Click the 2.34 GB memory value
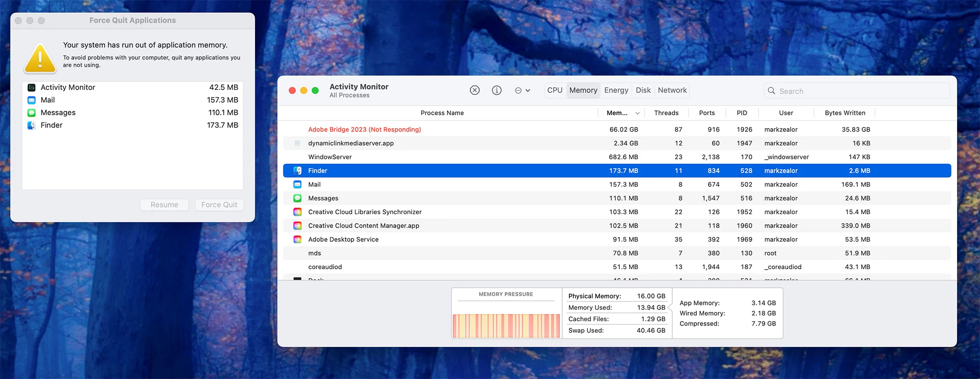This screenshot has width=980, height=379. click(626, 143)
